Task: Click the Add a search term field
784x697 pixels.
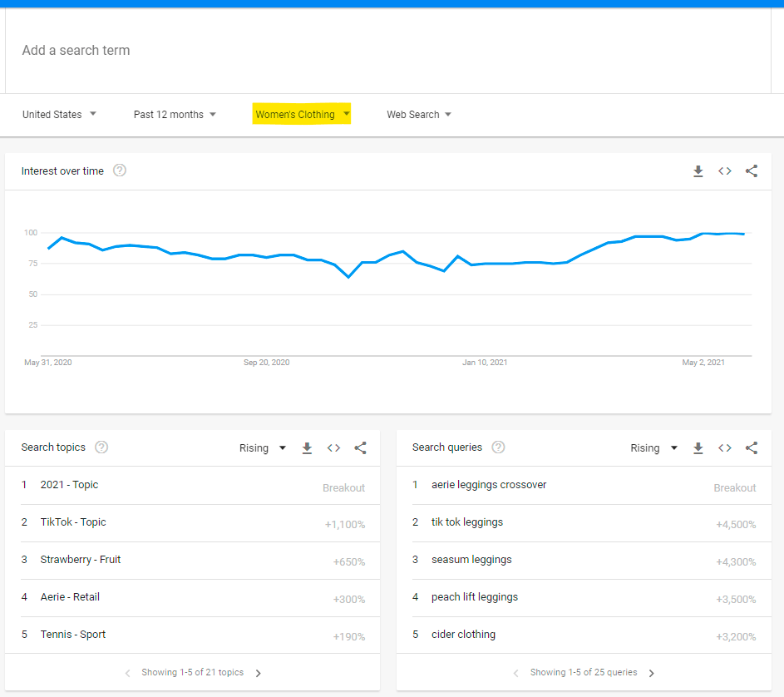Action: (391, 51)
